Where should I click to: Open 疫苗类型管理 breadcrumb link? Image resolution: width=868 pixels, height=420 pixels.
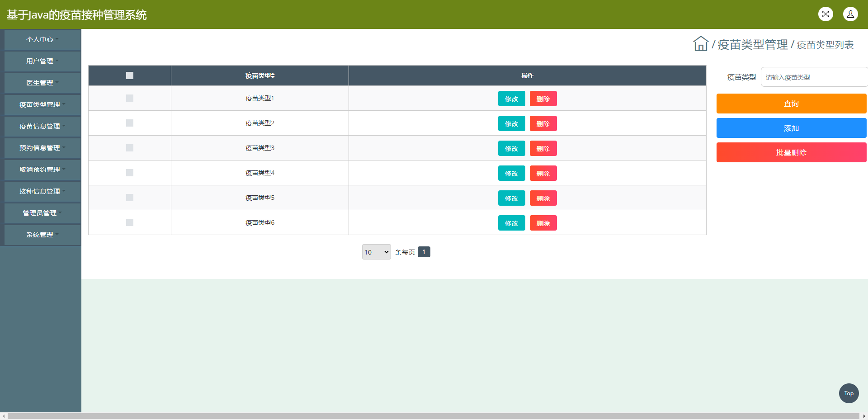pos(753,44)
